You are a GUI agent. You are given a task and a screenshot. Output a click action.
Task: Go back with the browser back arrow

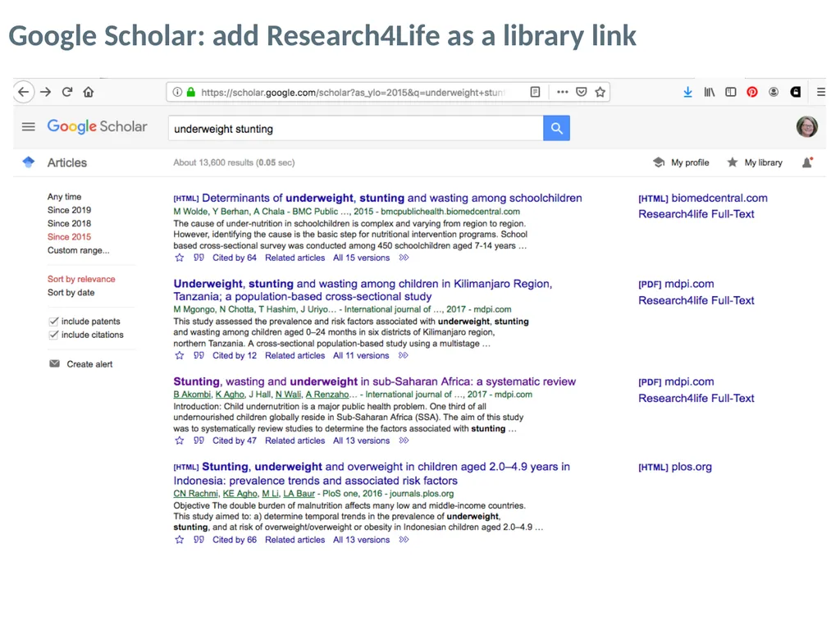tap(24, 92)
